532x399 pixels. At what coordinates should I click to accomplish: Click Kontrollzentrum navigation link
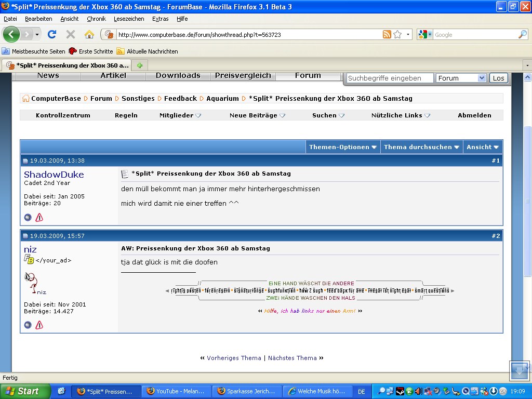(63, 115)
